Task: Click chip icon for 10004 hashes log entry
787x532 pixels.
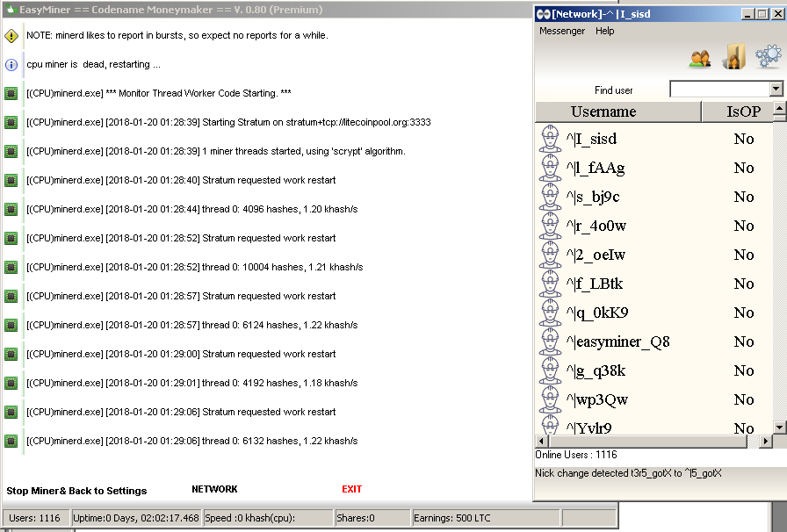Action: (11, 268)
